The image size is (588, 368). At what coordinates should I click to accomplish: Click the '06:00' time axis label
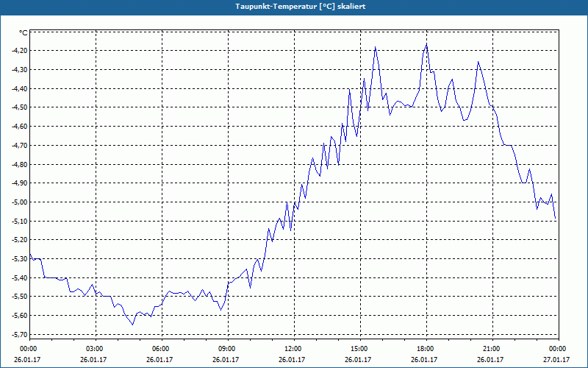162,349
